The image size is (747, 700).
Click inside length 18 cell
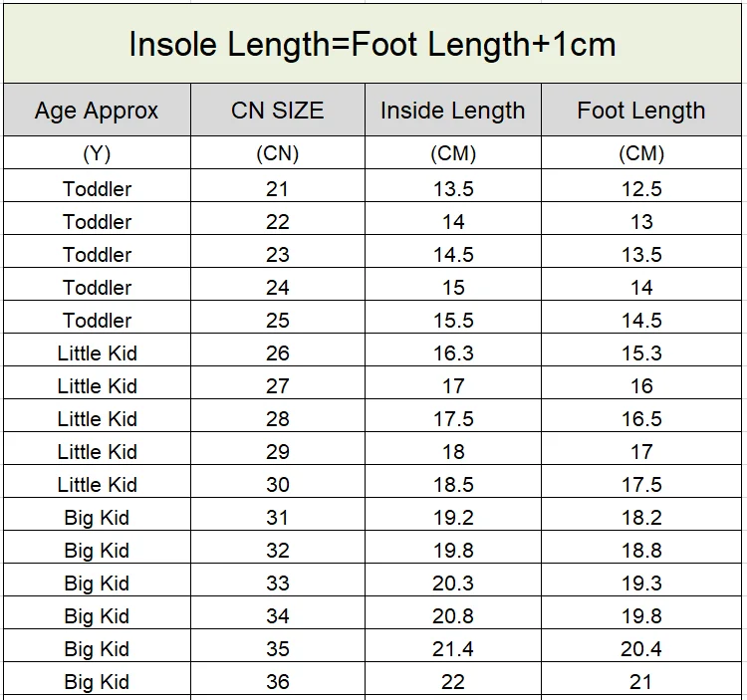453,452
